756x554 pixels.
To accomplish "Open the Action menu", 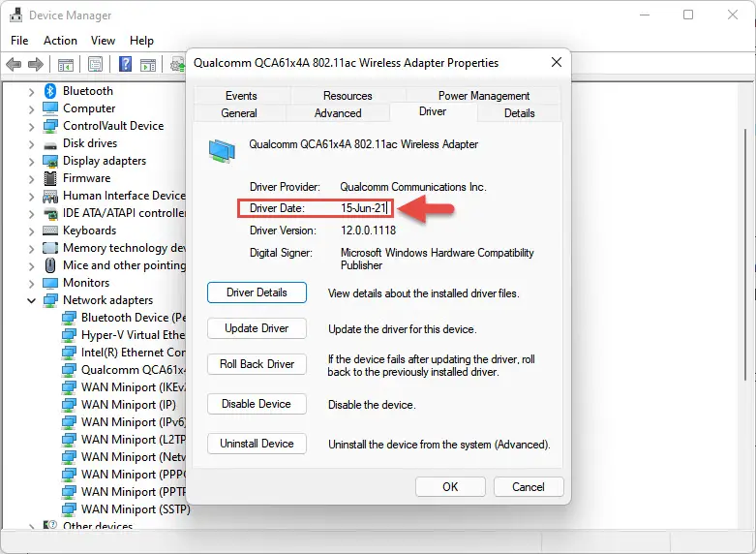I will (x=60, y=41).
